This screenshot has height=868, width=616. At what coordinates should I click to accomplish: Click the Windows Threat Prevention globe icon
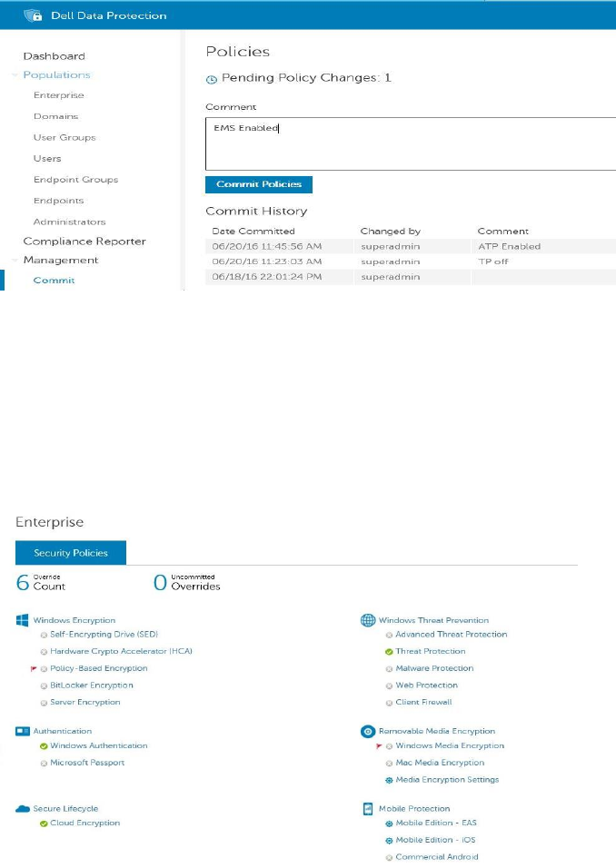pos(368,620)
